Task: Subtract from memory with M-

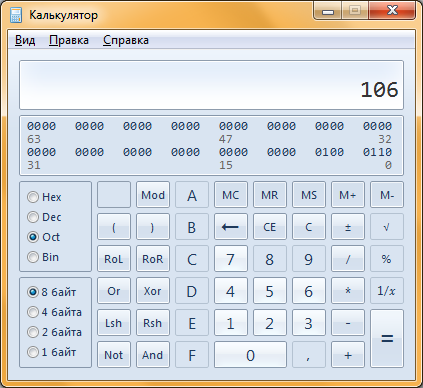Action: click(387, 195)
